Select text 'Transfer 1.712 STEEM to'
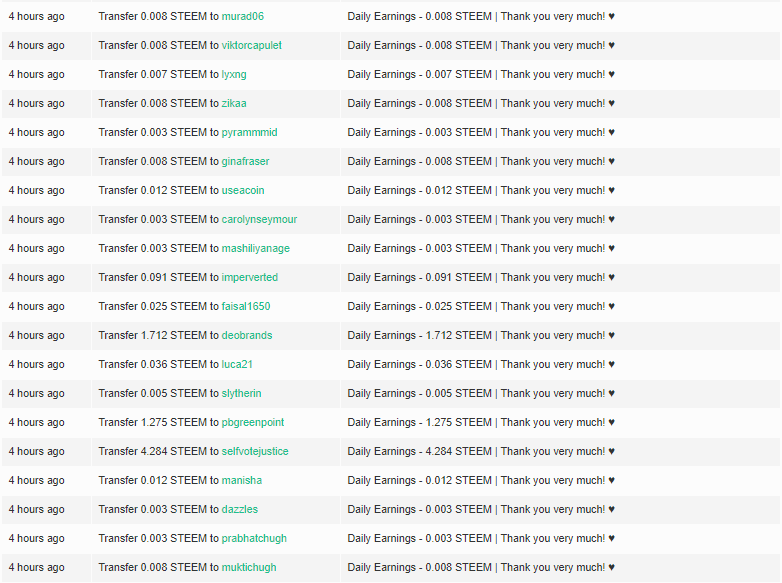 pyautogui.click(x=159, y=335)
